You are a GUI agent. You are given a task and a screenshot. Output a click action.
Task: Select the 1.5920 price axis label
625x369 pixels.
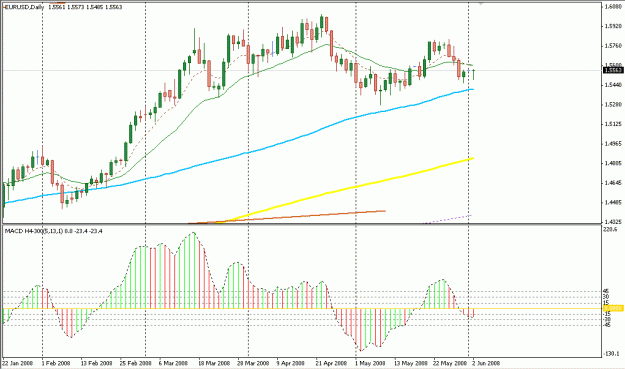tap(613, 26)
